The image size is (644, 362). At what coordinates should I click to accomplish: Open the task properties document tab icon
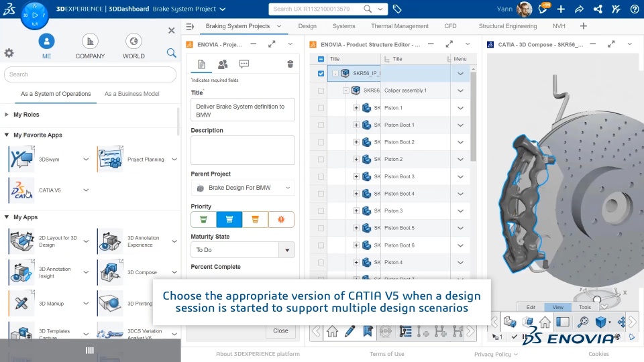[x=201, y=64]
